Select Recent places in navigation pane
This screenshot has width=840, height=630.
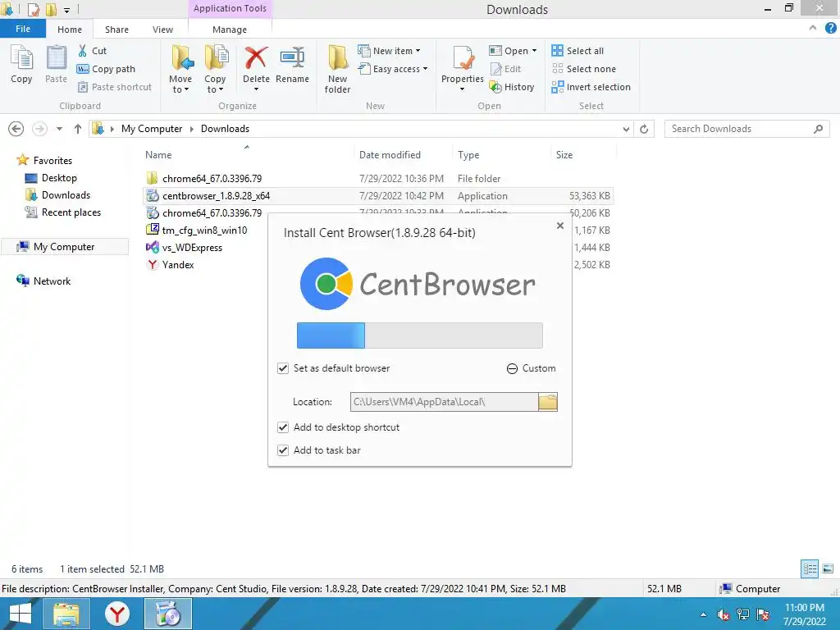pos(63,212)
